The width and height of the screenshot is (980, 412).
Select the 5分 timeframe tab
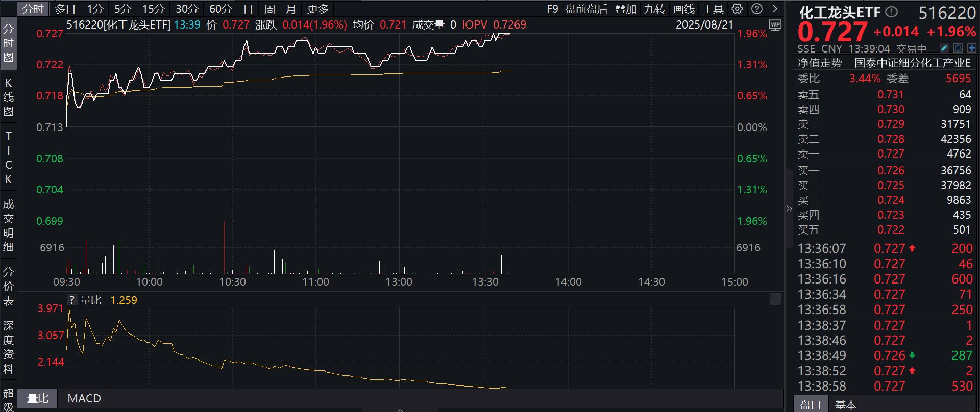pyautogui.click(x=122, y=9)
